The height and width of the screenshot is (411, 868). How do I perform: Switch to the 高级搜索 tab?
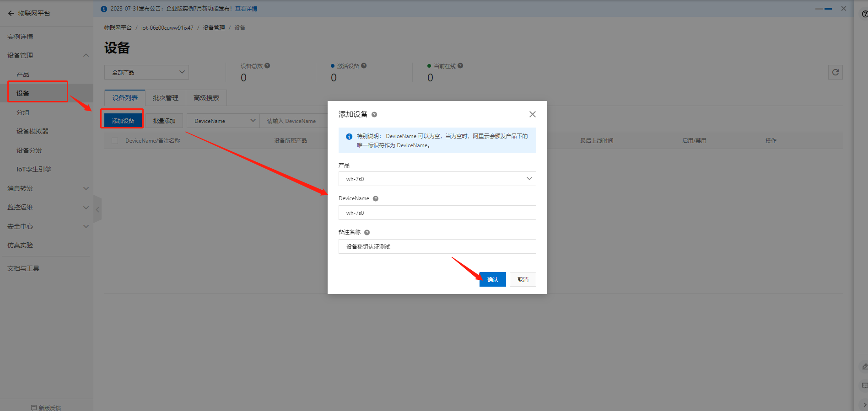(206, 98)
